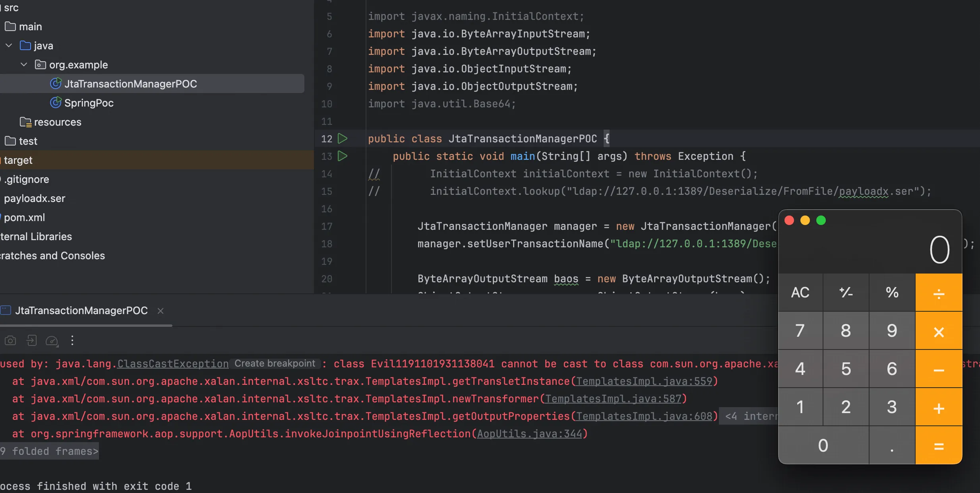980x493 pixels.
Task: Open SpringPoc class file
Action: tap(89, 103)
